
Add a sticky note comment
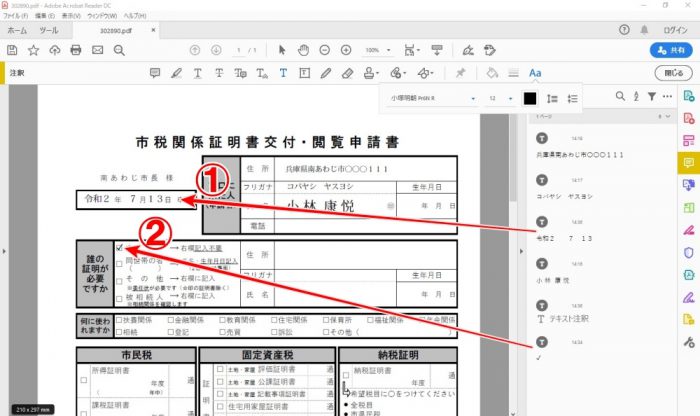[155, 73]
